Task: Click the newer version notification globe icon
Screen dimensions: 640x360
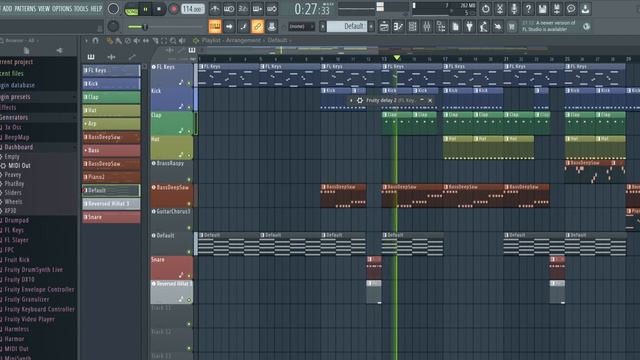Action: (586, 27)
